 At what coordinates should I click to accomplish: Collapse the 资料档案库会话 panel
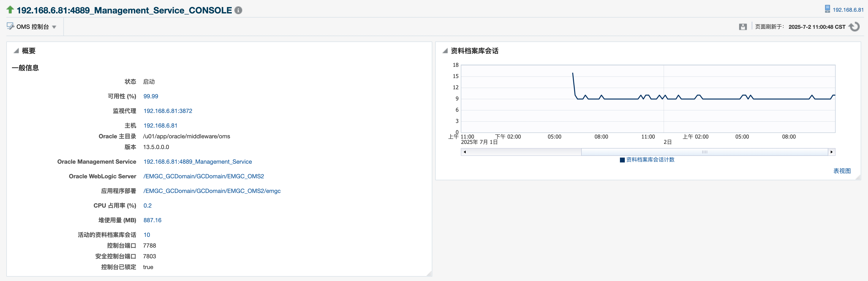tap(445, 50)
